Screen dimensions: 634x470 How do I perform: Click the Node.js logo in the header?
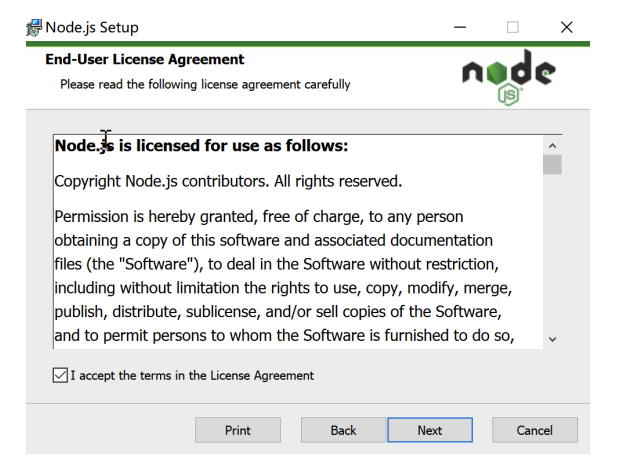pos(509,77)
